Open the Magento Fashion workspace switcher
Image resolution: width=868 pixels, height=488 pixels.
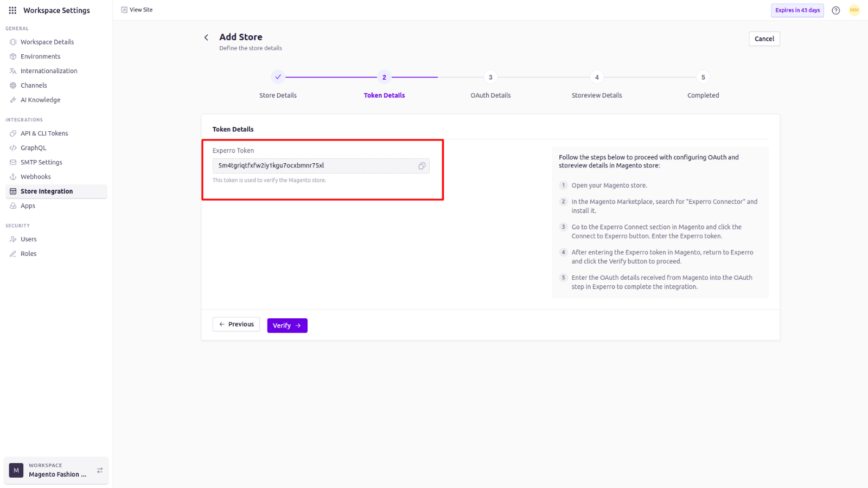point(56,470)
